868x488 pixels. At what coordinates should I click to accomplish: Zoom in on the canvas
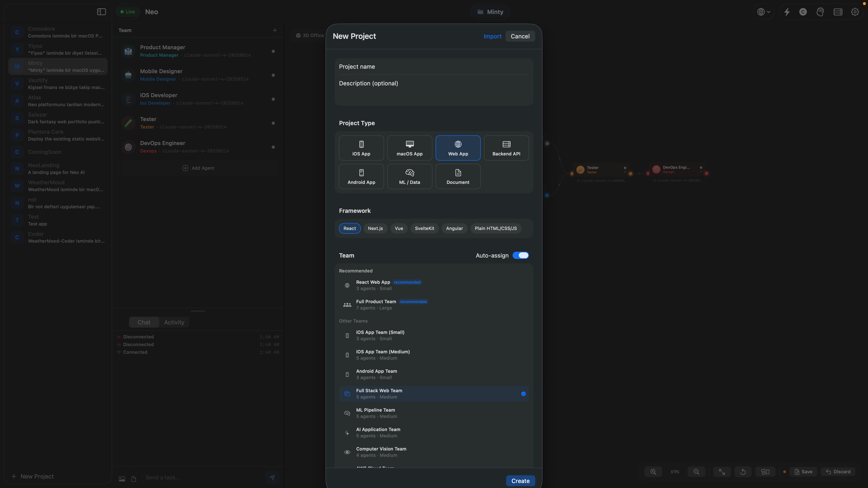pos(653,472)
